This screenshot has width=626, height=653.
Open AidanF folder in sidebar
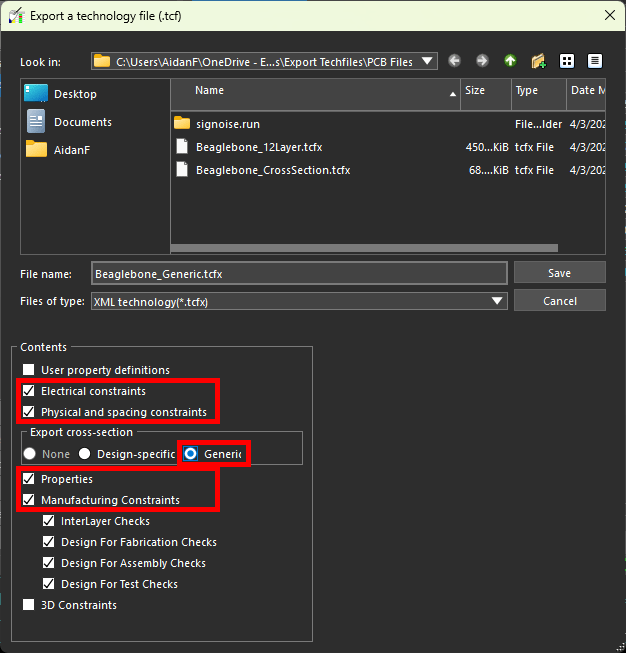point(57,150)
